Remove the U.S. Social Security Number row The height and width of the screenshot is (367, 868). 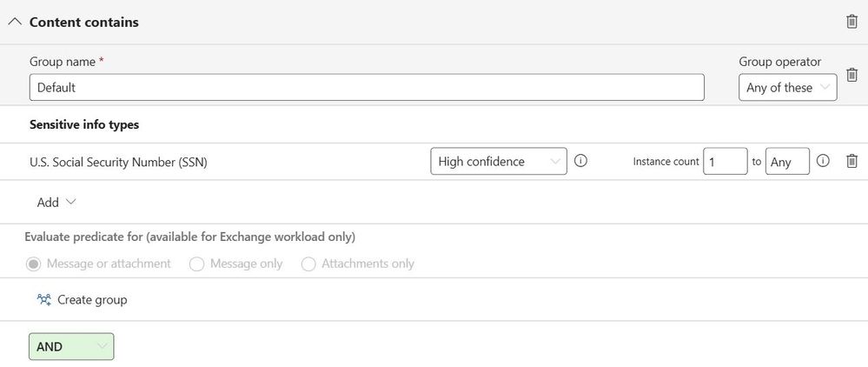(851, 161)
